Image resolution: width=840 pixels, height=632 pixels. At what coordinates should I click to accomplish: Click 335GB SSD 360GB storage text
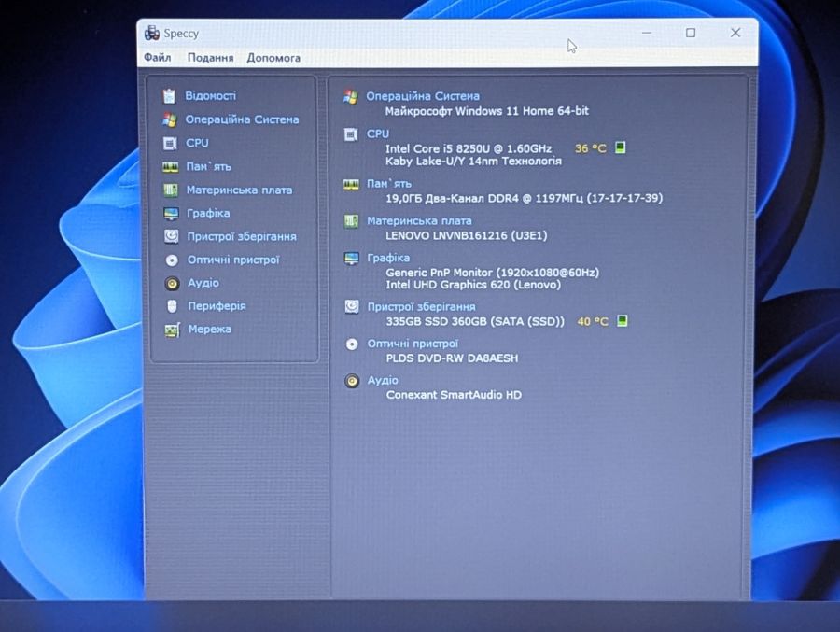475,322
